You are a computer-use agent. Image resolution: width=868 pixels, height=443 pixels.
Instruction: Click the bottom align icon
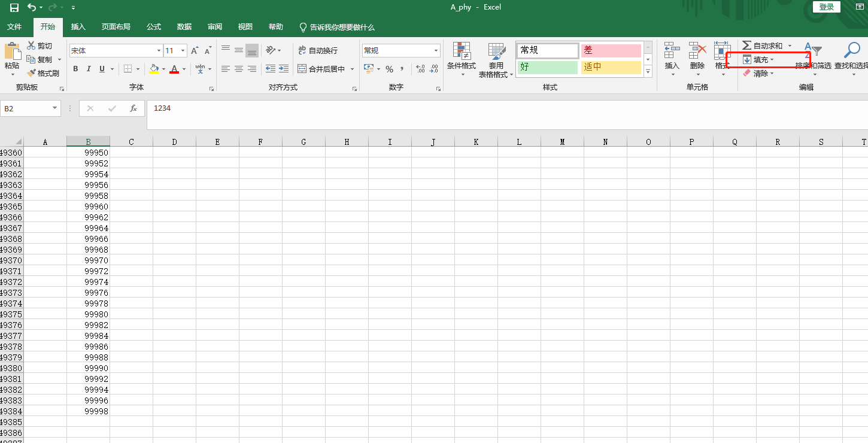tap(252, 50)
